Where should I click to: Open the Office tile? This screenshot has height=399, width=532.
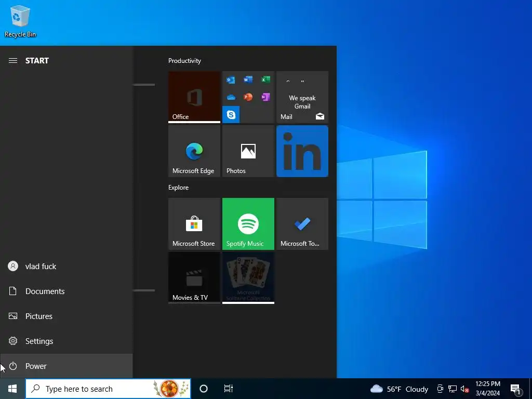coord(194,97)
